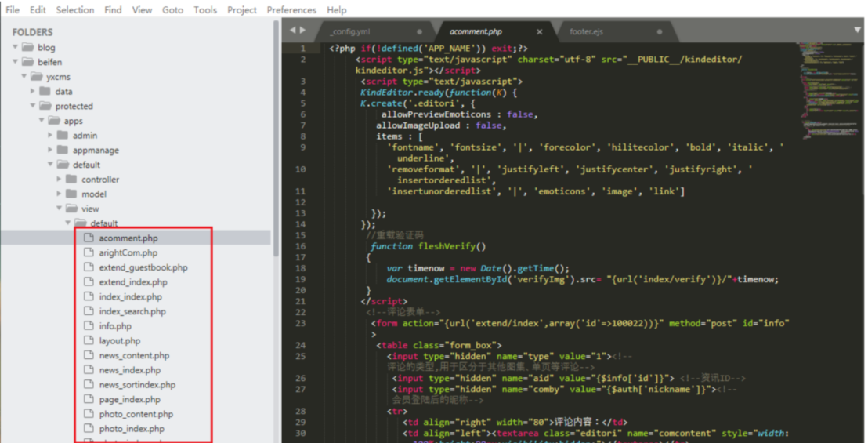Screen dimensions: 868x443
Task: Select the acomment.php tab
Action: (476, 31)
